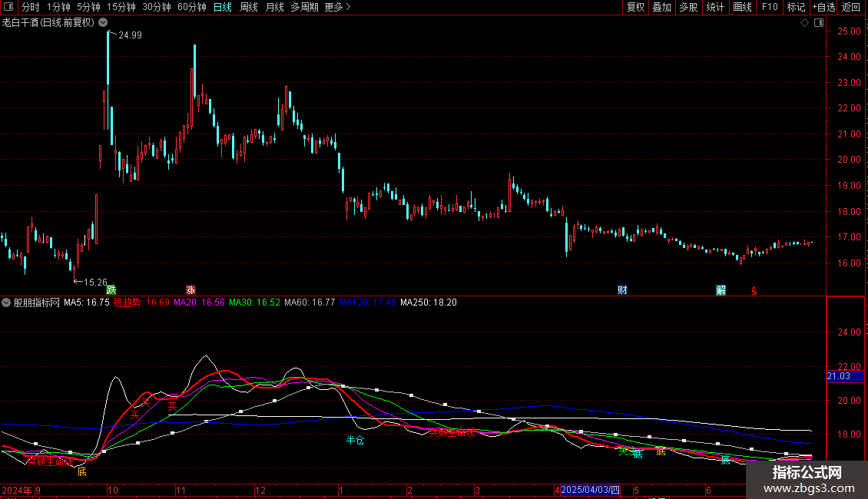Open the 多周期 multi-period view
868x499 pixels.
(x=304, y=7)
